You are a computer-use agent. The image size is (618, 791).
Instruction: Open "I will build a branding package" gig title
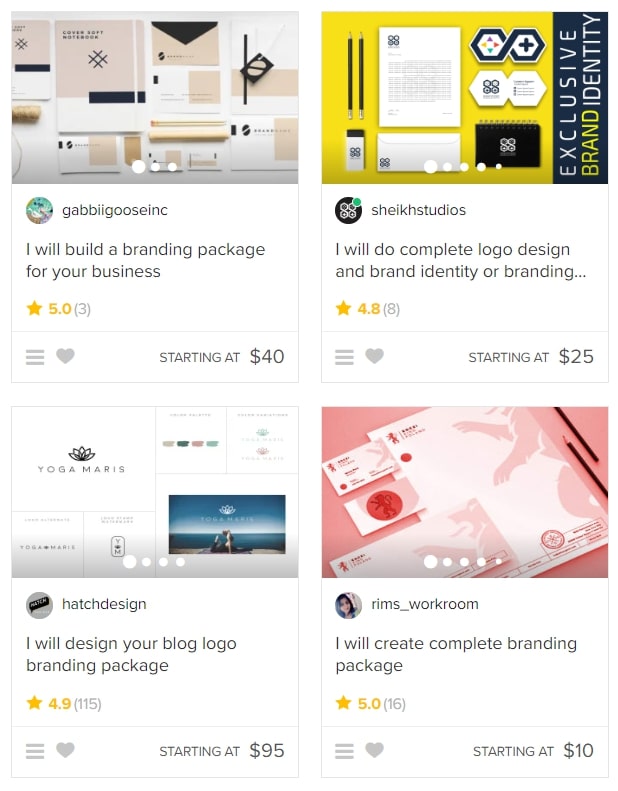click(x=145, y=260)
